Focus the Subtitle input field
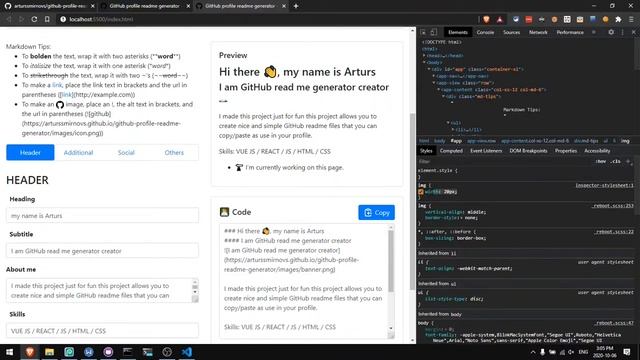The height and width of the screenshot is (360, 640). pos(102,251)
